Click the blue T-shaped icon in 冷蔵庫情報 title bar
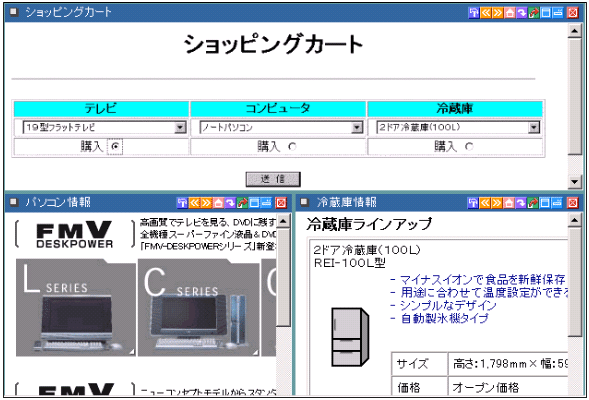Screen dimensions: 589x400 473,203
